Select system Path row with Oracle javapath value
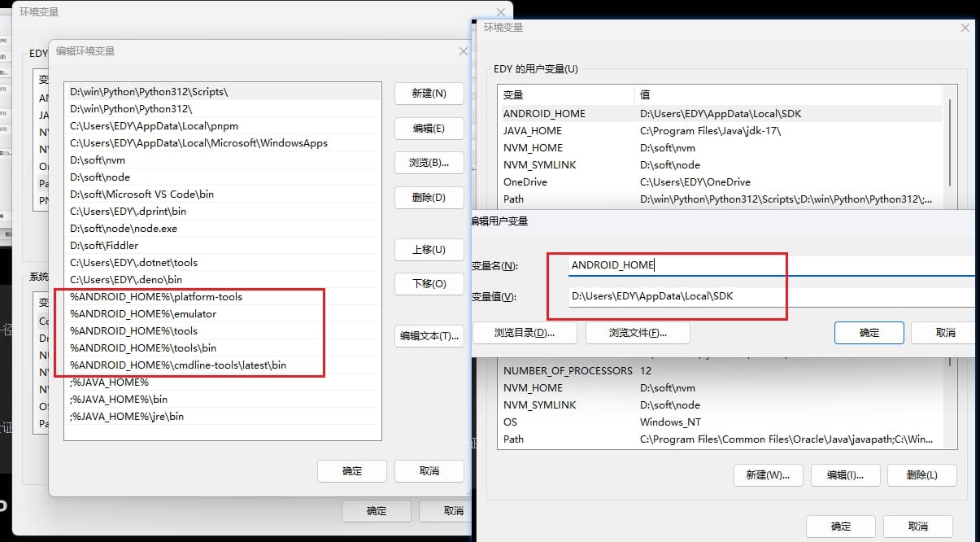This screenshot has height=542, width=980. [x=721, y=439]
